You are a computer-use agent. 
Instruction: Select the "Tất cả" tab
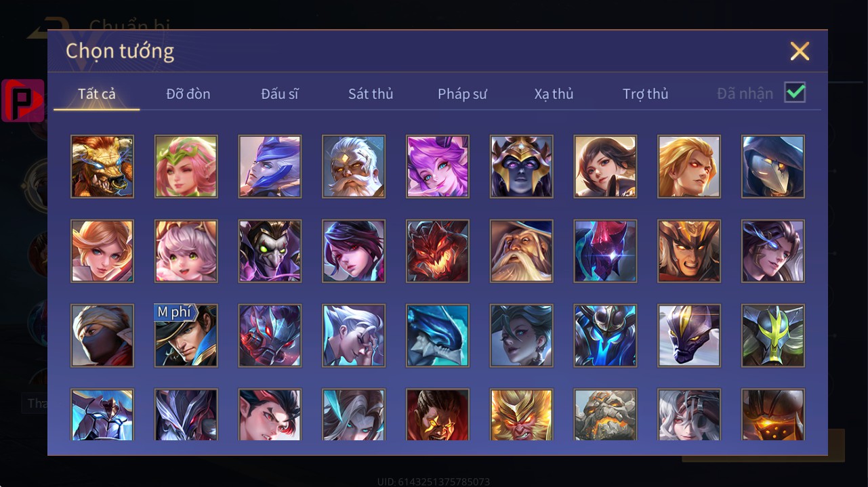coord(97,93)
